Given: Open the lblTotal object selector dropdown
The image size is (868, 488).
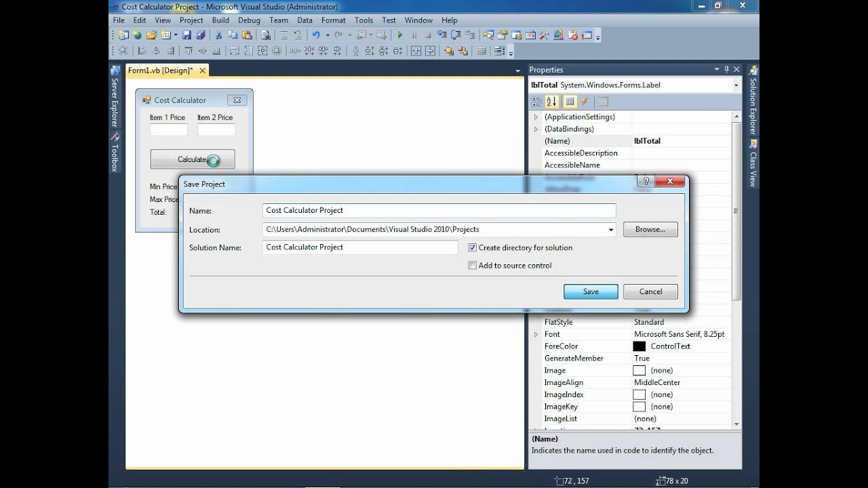Looking at the screenshot, I should (x=736, y=85).
